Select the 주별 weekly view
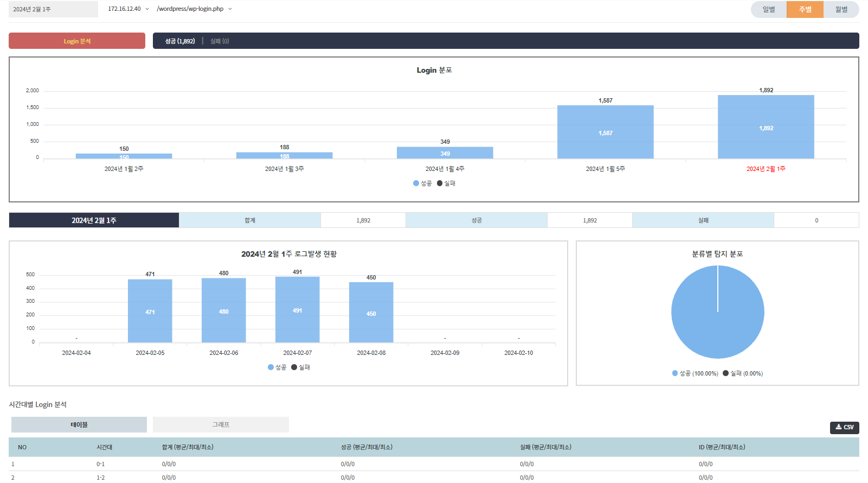 pyautogui.click(x=805, y=10)
